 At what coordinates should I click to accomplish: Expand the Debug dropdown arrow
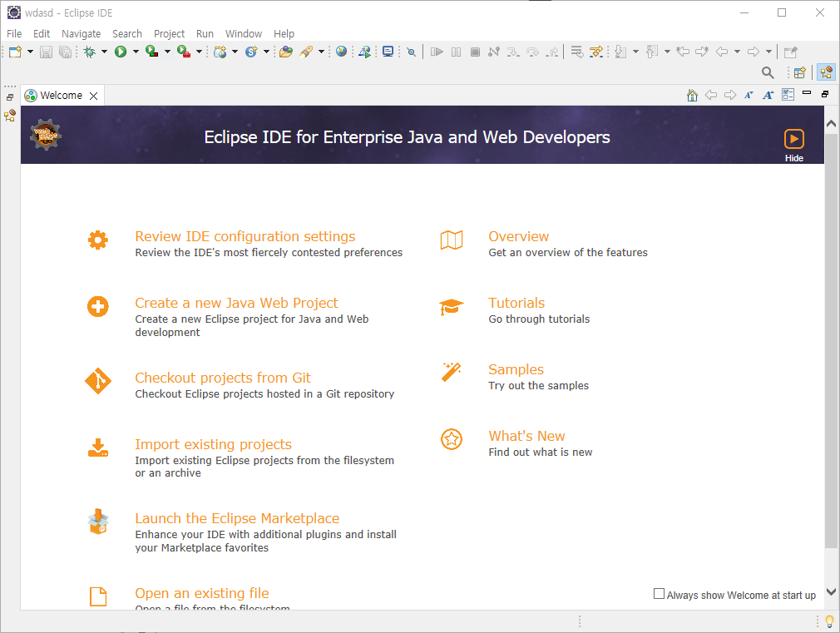[x=104, y=52]
